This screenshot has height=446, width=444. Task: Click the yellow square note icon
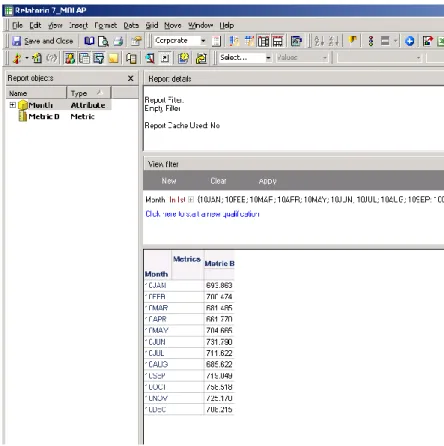pyautogui.click(x=113, y=59)
